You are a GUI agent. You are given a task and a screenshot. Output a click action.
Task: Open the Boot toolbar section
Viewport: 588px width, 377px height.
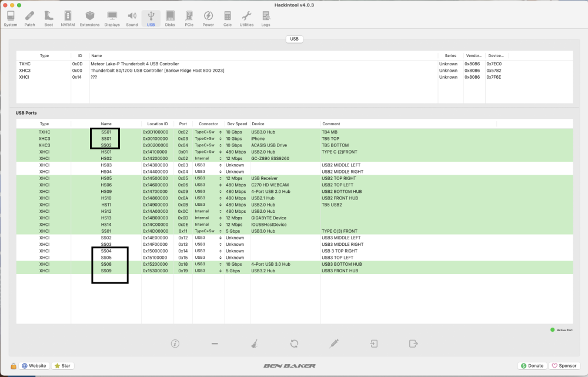click(49, 18)
